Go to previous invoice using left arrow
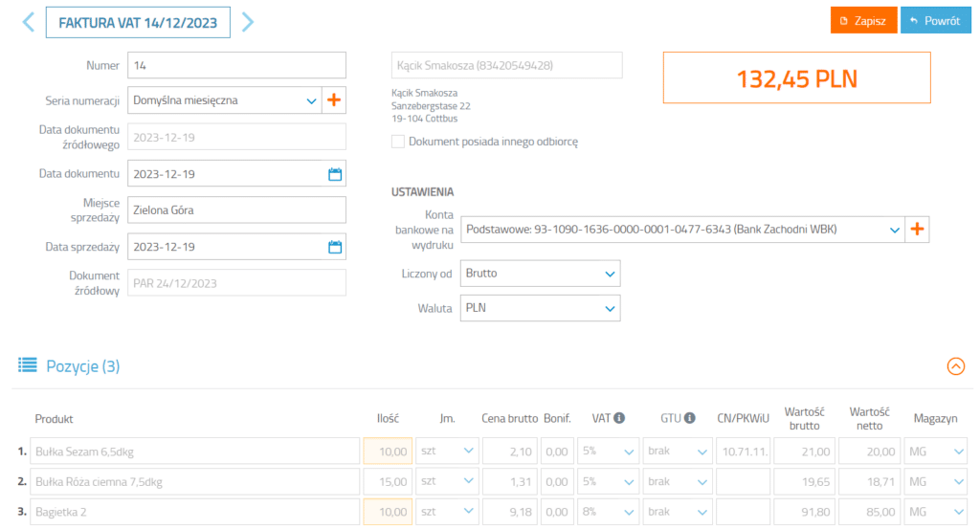Viewport: 980px width, 529px height. click(28, 21)
